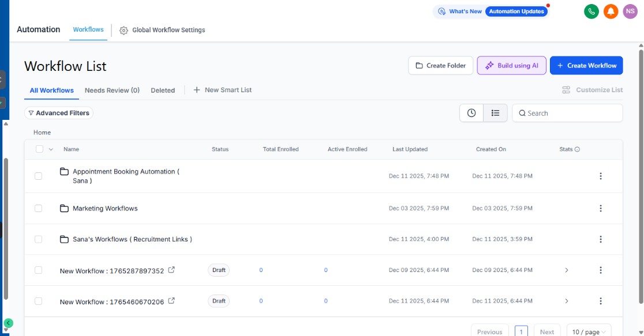
Task: Select the list view icon
Action: (495, 113)
